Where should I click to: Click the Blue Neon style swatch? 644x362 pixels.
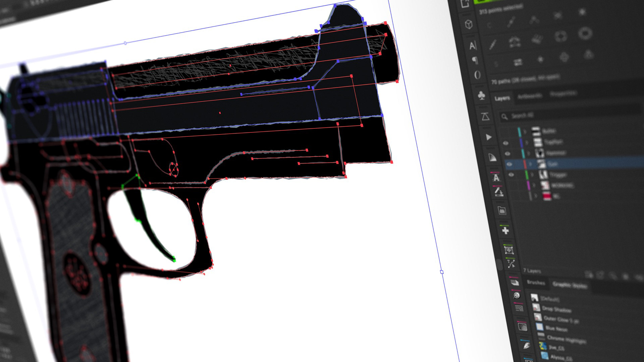click(540, 326)
